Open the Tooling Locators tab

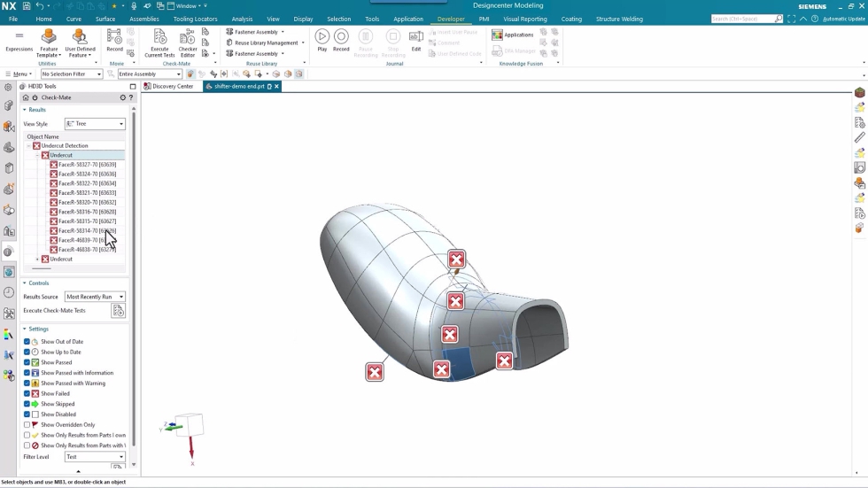pyautogui.click(x=196, y=19)
